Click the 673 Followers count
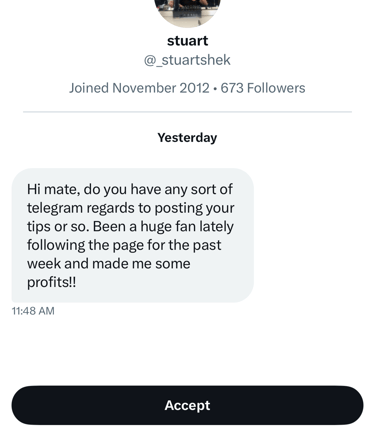Viewport: 375px width, 433px height. [263, 88]
